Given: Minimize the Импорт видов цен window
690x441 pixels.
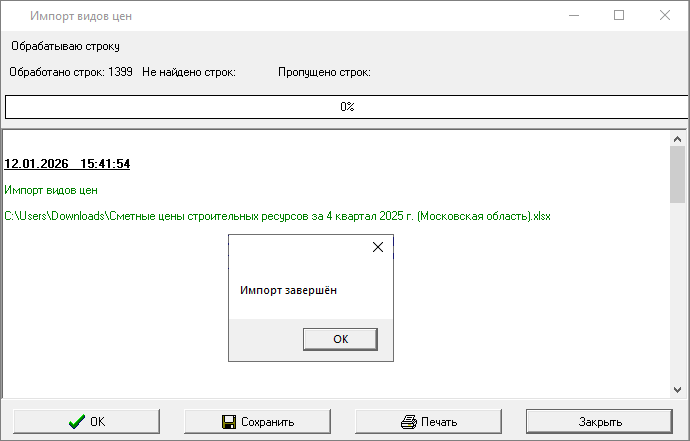Looking at the screenshot, I should [x=574, y=15].
